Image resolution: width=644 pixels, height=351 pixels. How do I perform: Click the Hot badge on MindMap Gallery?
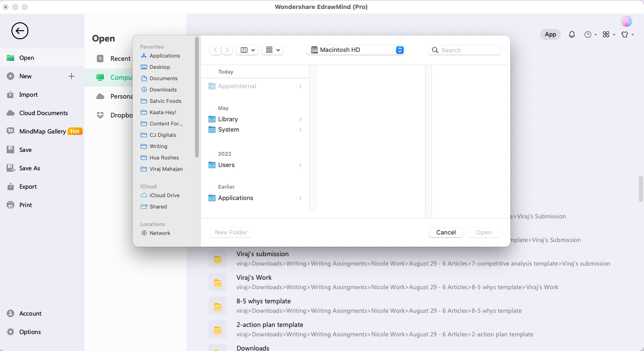[x=75, y=131]
